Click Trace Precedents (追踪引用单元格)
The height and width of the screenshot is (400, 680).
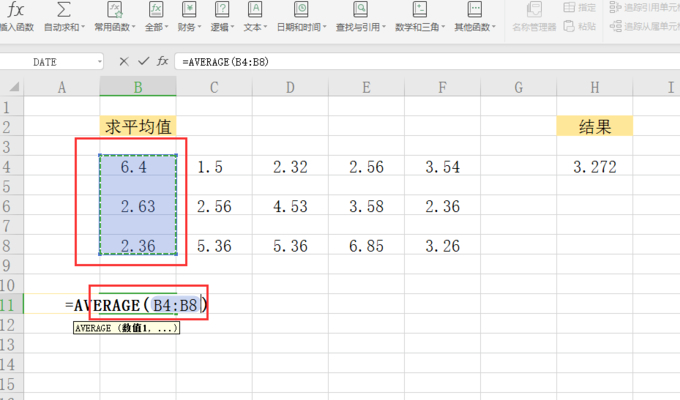point(644,7)
